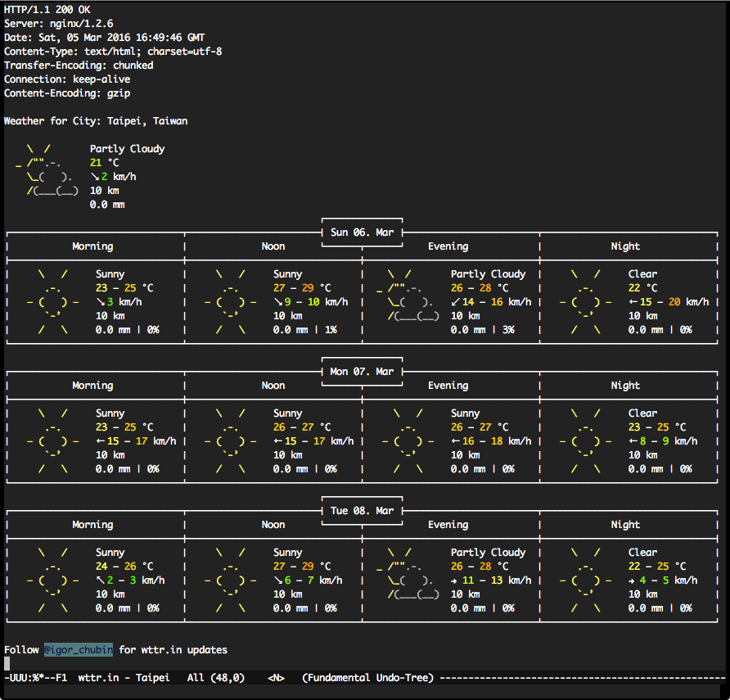
Task: Select the Mon 07. Mar date header
Action: click(362, 372)
